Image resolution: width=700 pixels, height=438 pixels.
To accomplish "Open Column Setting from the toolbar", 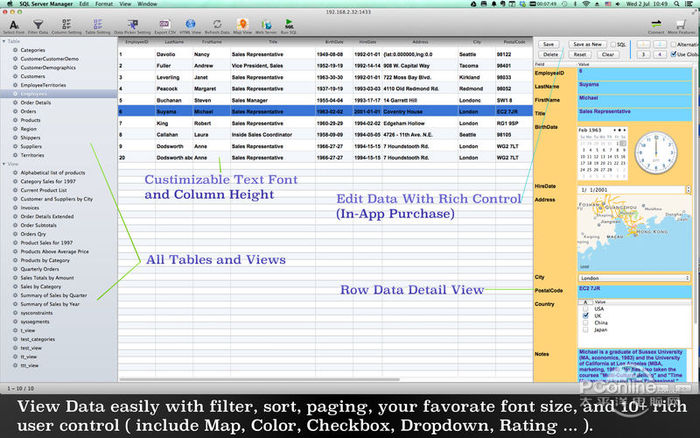I will pos(67,24).
